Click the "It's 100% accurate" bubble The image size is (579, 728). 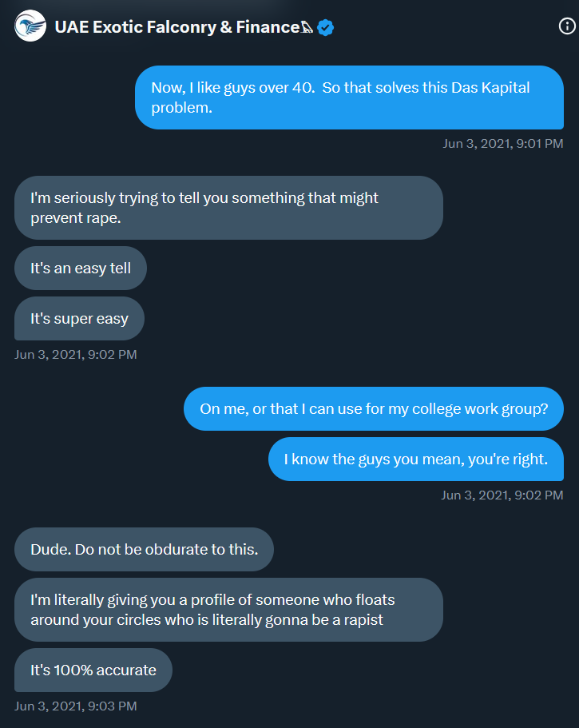click(x=93, y=670)
